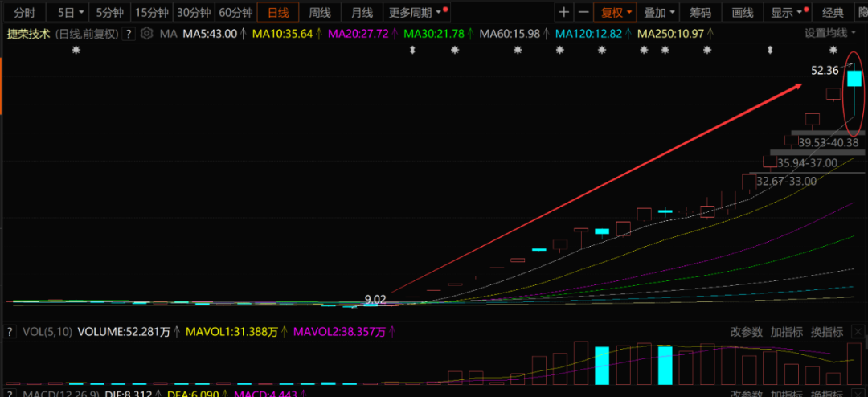The width and height of the screenshot is (868, 397).
Task: Select the leftmost star event marker
Action: (76, 51)
